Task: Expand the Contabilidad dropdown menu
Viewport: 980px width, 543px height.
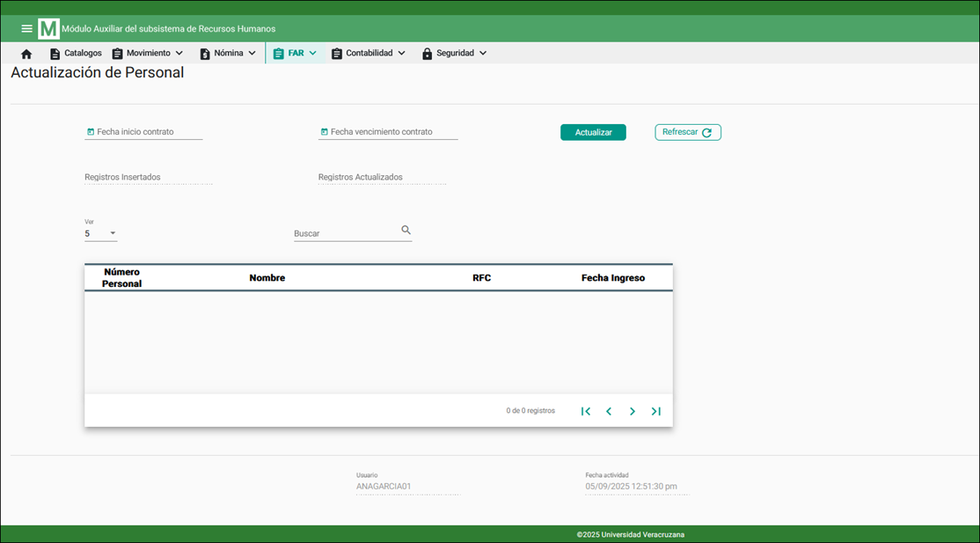Action: pos(369,54)
